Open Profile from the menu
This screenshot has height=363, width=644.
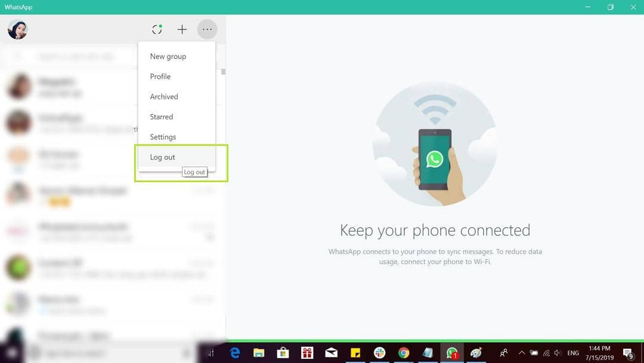160,76
